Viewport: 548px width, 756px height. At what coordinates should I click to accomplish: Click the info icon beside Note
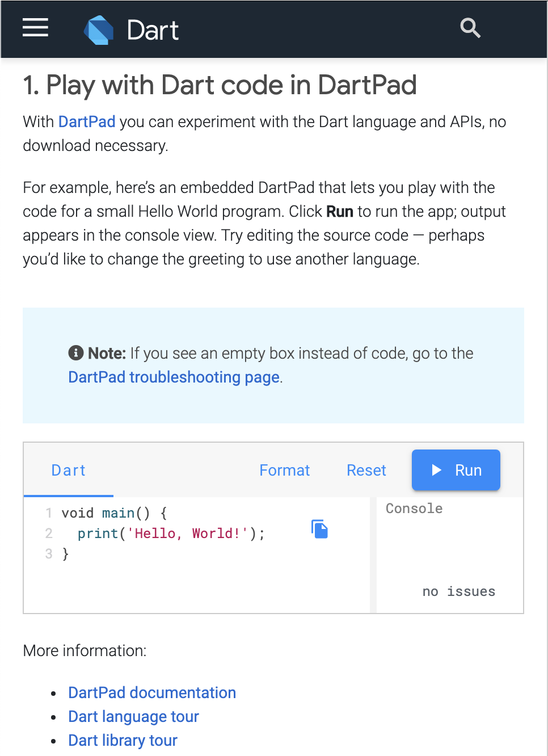(x=76, y=353)
